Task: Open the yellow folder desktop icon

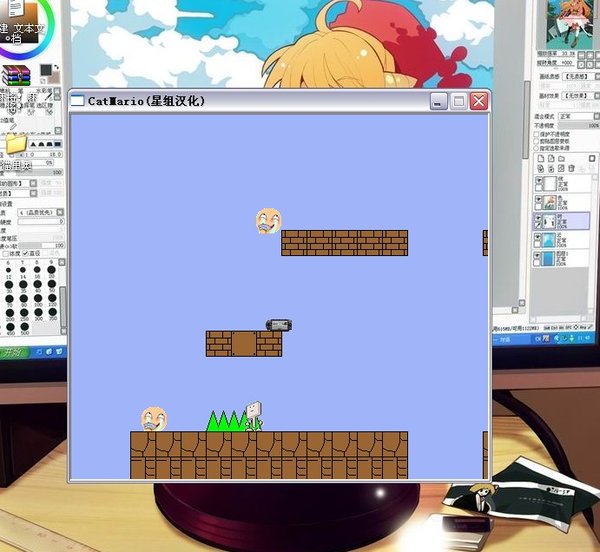Action: (x=15, y=144)
